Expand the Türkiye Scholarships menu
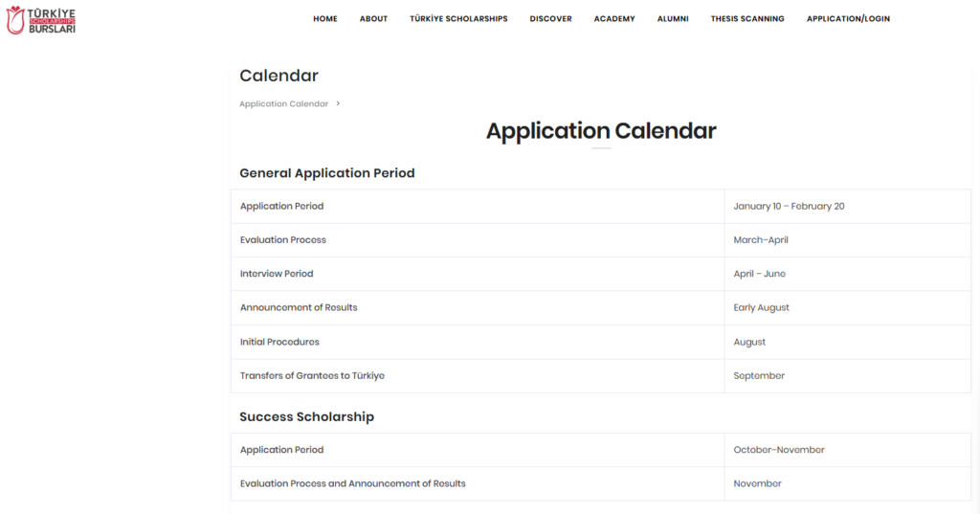 point(458,19)
